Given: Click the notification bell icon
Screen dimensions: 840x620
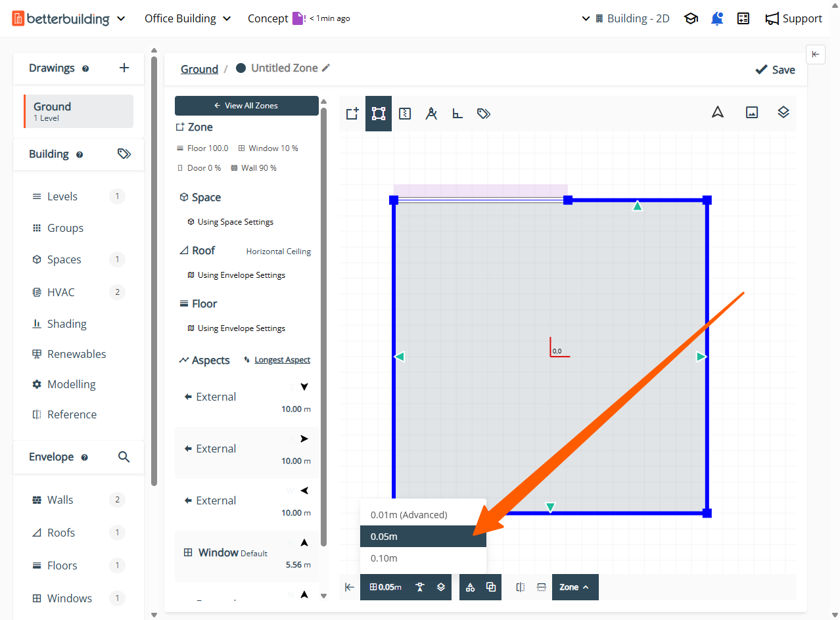Looking at the screenshot, I should point(717,18).
